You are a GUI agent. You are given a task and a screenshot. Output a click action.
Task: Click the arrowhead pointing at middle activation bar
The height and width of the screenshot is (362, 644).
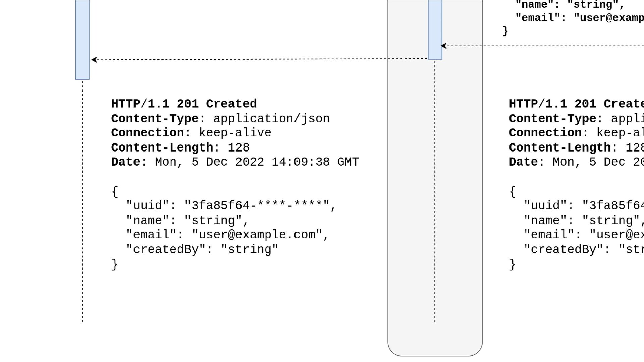(x=443, y=46)
